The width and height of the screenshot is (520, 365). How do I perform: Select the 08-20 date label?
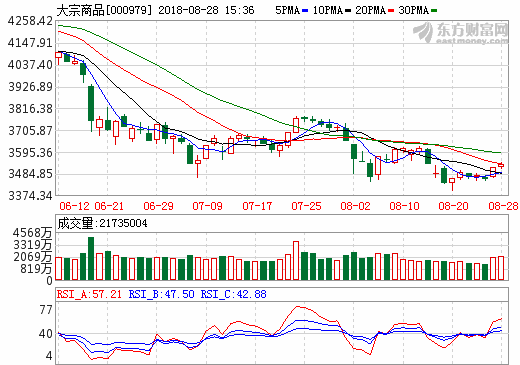(x=453, y=206)
